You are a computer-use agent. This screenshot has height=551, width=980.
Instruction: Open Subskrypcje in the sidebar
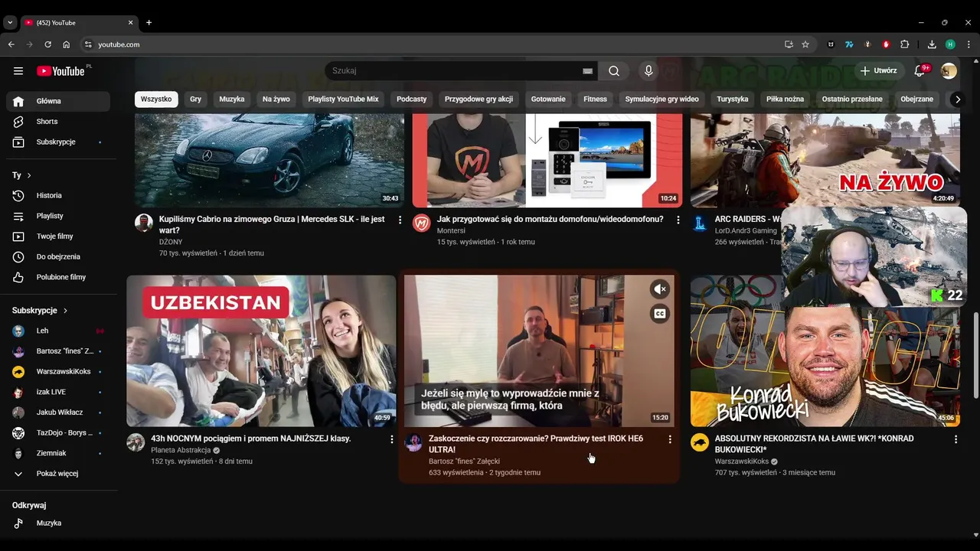click(58, 142)
